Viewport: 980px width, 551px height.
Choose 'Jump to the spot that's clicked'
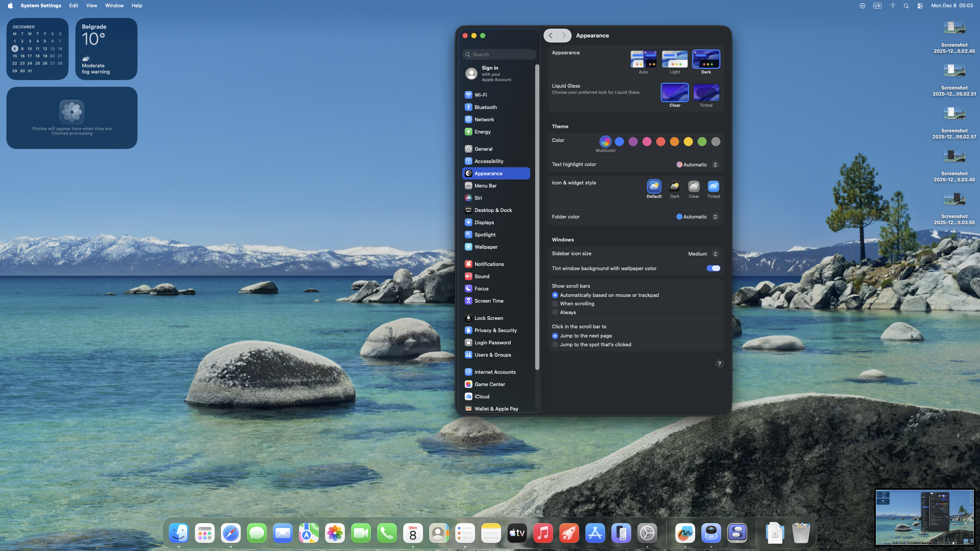(555, 345)
